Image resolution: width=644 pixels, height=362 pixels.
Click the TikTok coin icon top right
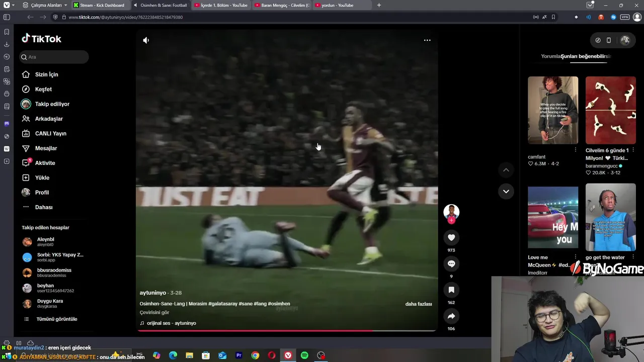[x=598, y=40]
